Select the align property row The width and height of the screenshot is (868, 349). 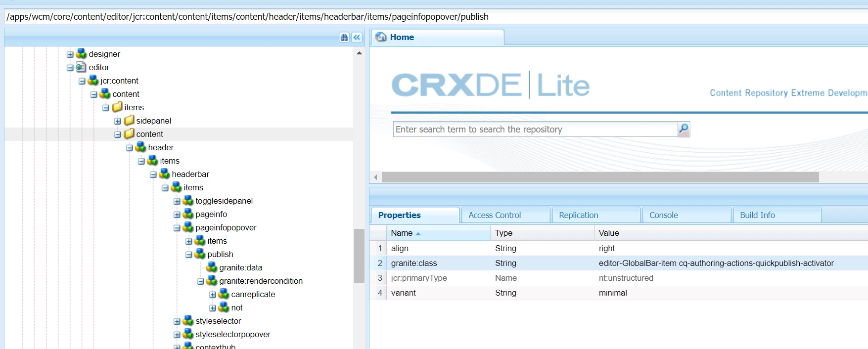[619, 248]
